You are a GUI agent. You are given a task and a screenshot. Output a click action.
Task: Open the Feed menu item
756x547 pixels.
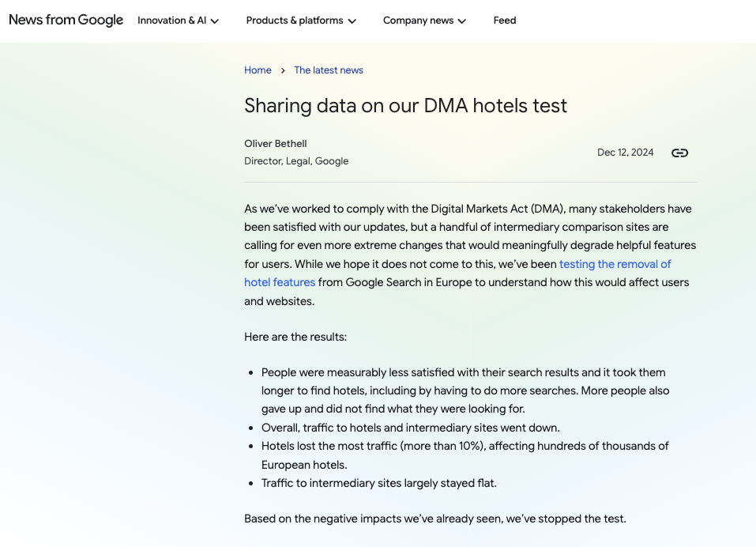tap(504, 21)
